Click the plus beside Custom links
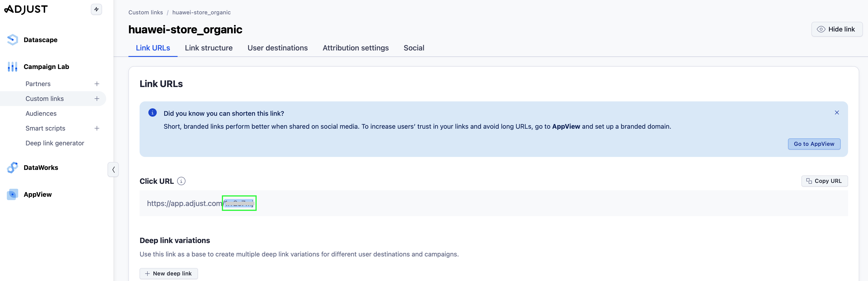The width and height of the screenshot is (868, 281). (x=97, y=99)
